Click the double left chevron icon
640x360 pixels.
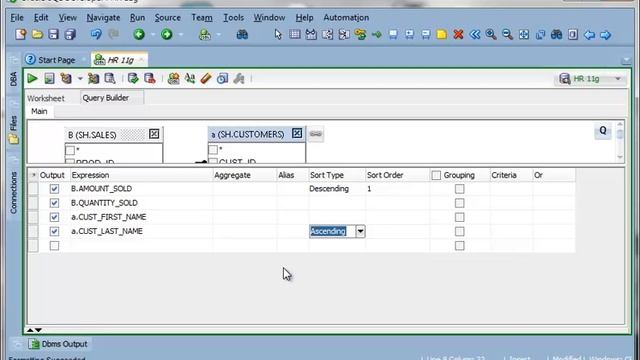(474, 34)
